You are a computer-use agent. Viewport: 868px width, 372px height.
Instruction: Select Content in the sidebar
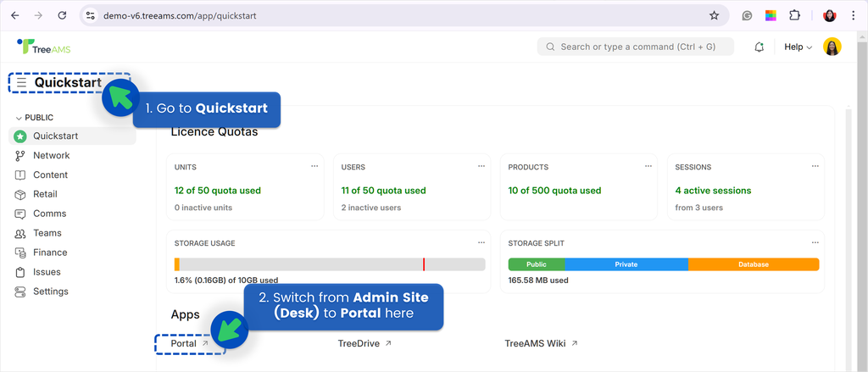coord(73,175)
